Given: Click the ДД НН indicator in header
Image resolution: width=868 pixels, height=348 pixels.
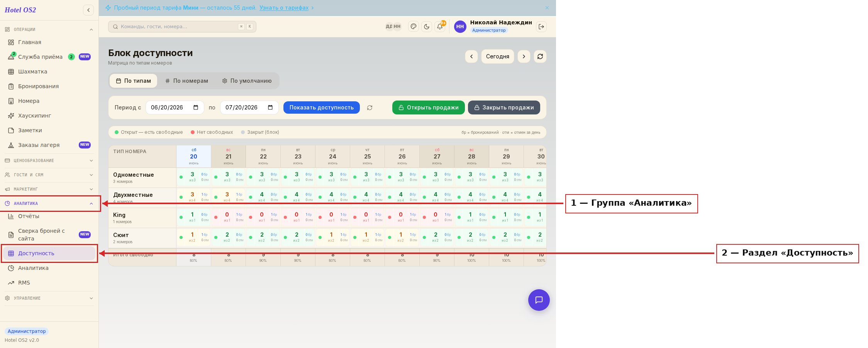Looking at the screenshot, I should point(393,27).
